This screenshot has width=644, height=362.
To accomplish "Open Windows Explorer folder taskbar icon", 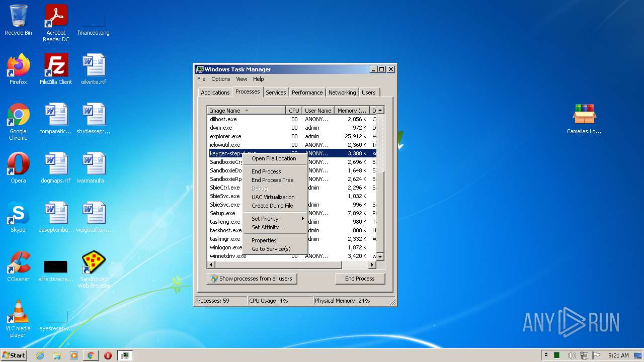I will click(x=57, y=355).
